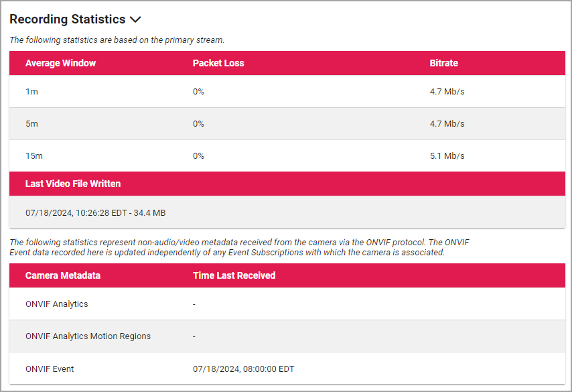The width and height of the screenshot is (572, 392).
Task: Select the ONVIF Analytics row
Action: click(57, 304)
